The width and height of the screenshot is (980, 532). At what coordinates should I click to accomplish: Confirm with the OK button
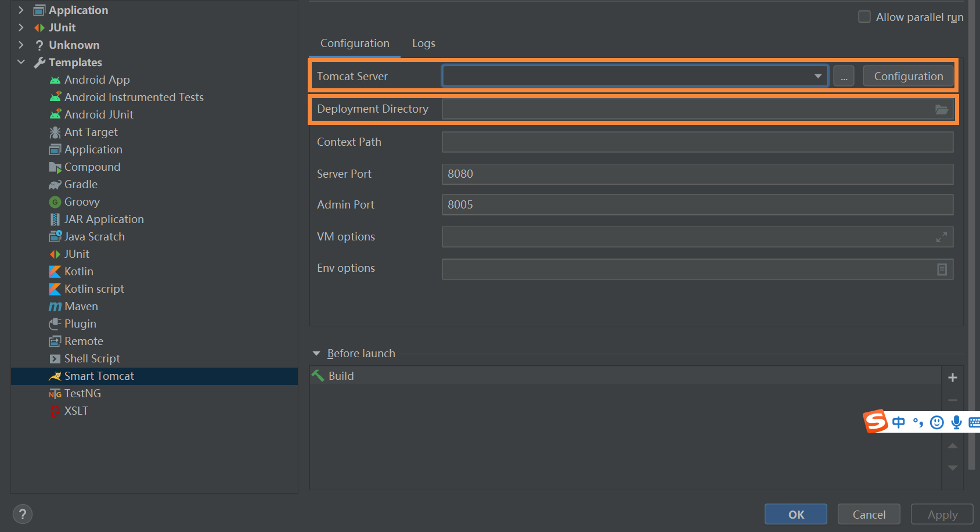[796, 514]
